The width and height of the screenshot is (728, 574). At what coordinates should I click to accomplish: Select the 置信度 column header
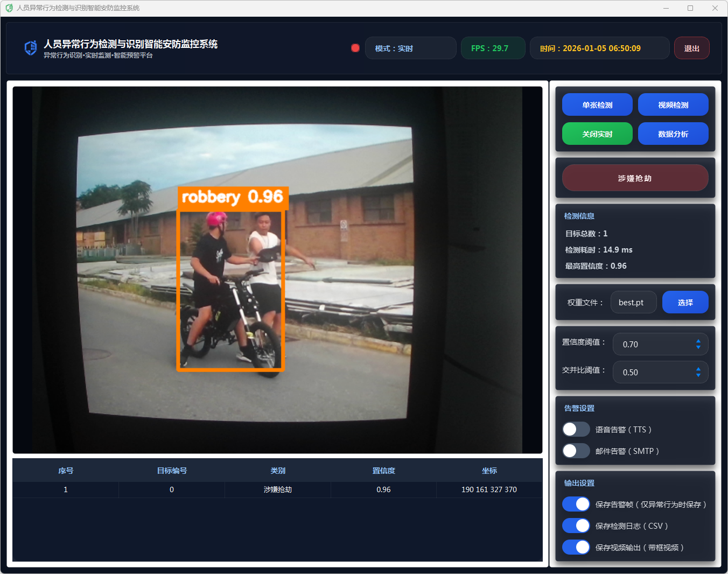tap(383, 471)
